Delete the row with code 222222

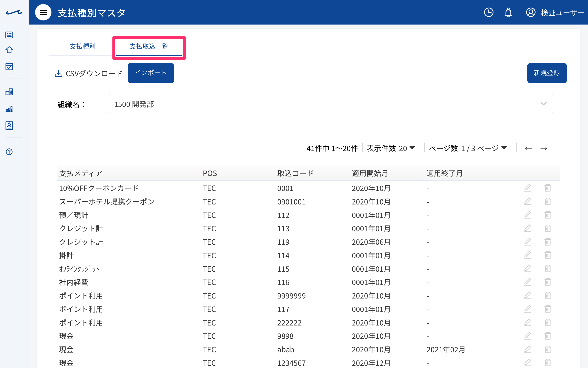(x=548, y=322)
